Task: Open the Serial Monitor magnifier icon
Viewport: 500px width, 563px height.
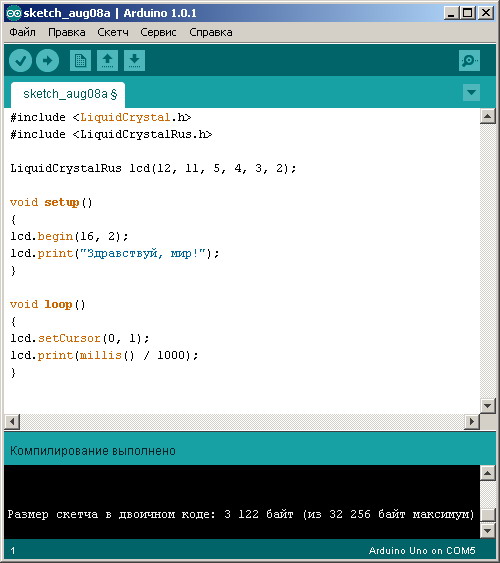Action: [x=469, y=61]
